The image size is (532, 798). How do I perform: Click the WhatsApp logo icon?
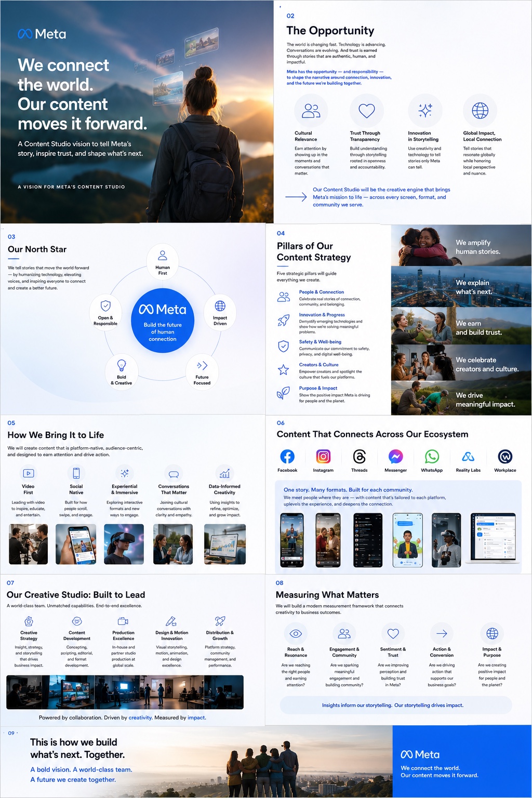(432, 457)
